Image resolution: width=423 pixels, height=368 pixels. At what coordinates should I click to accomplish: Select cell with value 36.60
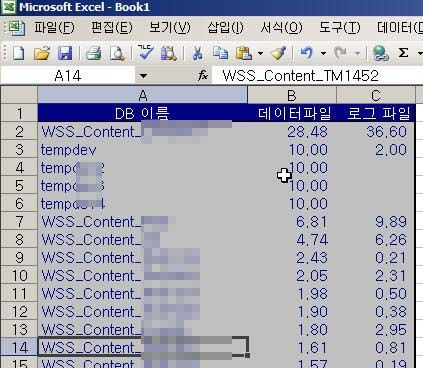[x=376, y=131]
